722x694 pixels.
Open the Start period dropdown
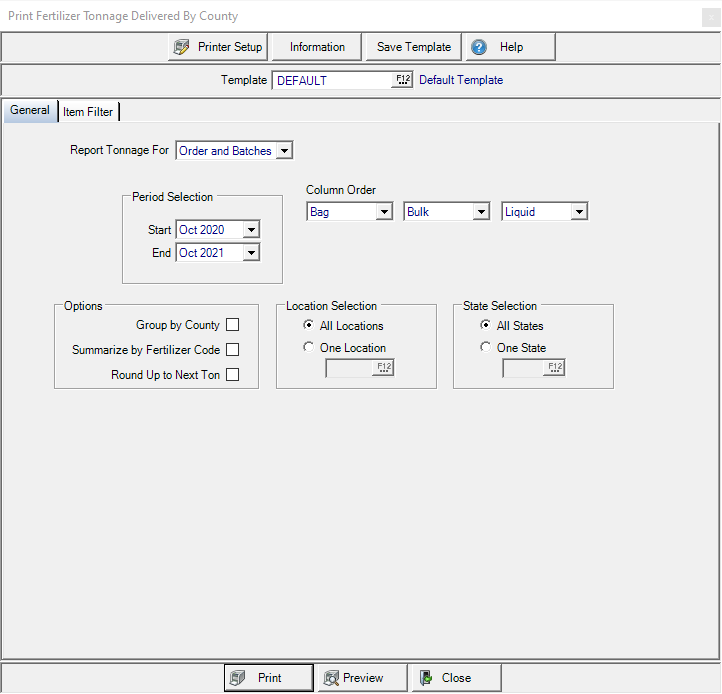251,230
